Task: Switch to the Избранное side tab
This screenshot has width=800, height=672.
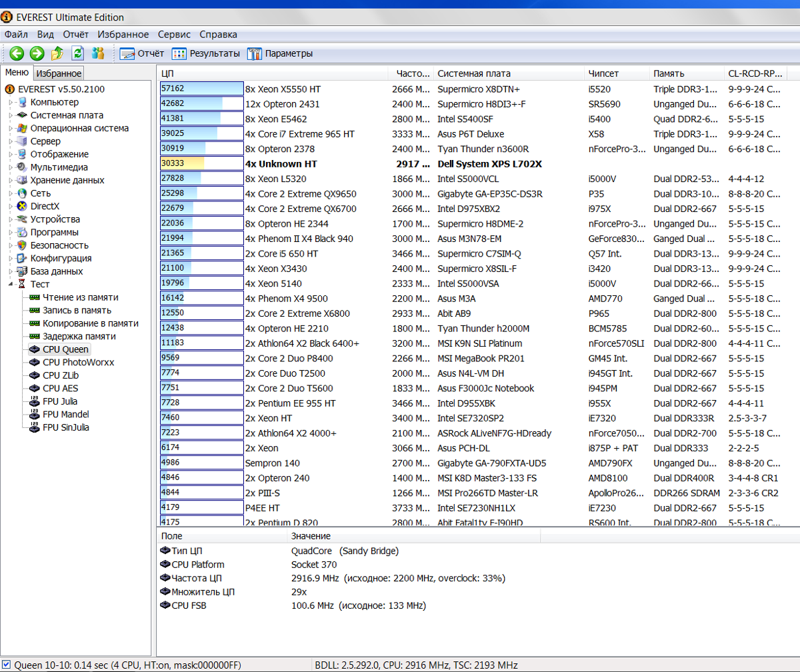Action: pos(59,73)
